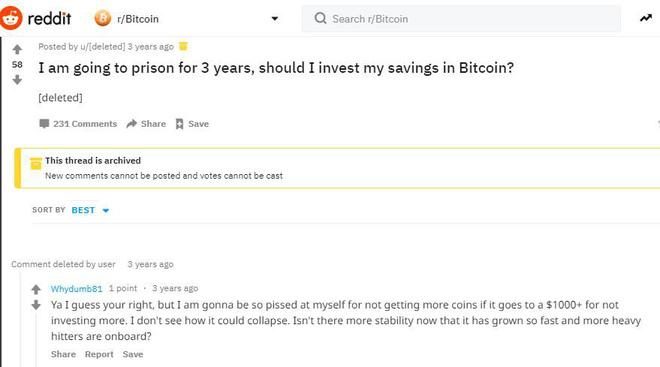Share the post using Share button
The height and width of the screenshot is (367, 660).
pyautogui.click(x=146, y=124)
